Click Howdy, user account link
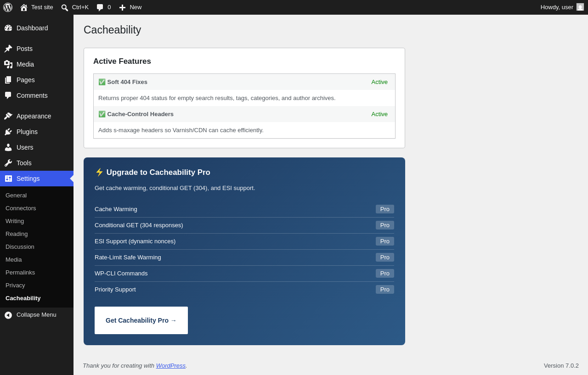 562,7
